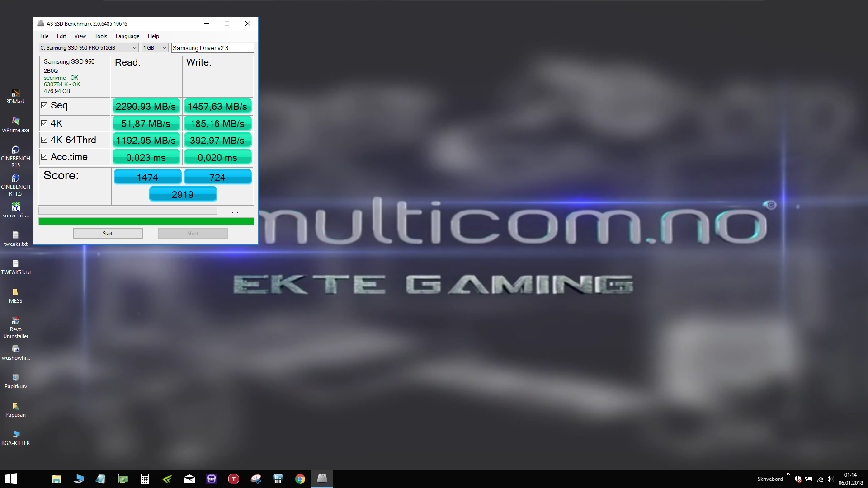The width and height of the screenshot is (868, 488).
Task: Open the Mail taskbar icon
Action: pyautogui.click(x=189, y=479)
